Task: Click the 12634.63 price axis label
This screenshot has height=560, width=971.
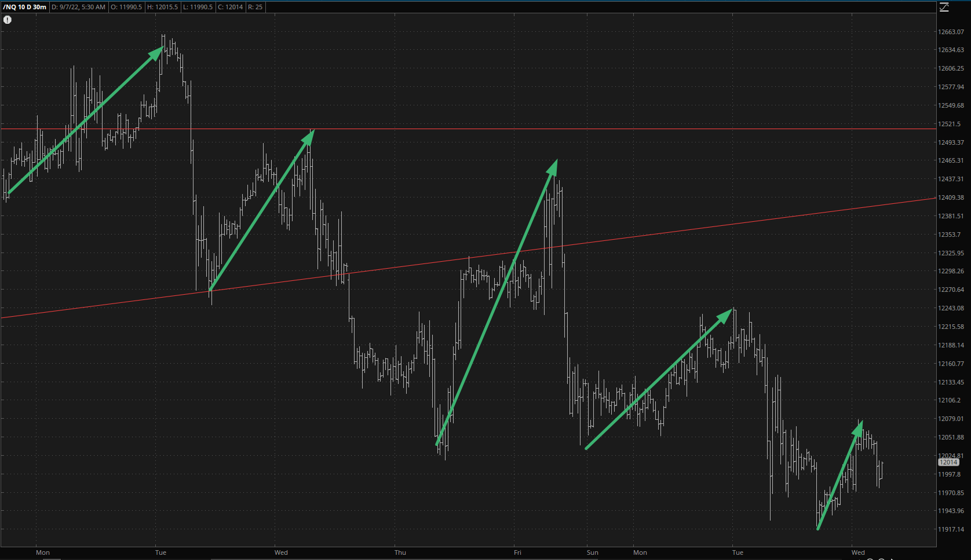Action: [x=951, y=50]
